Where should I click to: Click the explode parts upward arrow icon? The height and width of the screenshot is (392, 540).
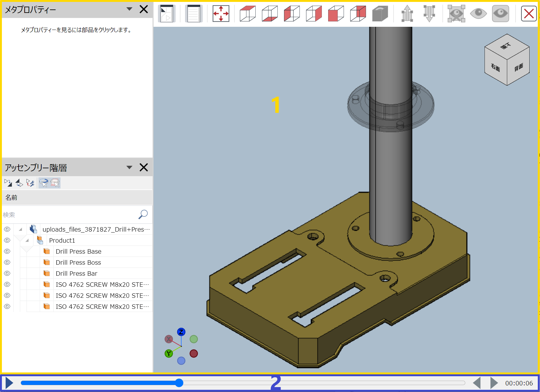pyautogui.click(x=407, y=14)
